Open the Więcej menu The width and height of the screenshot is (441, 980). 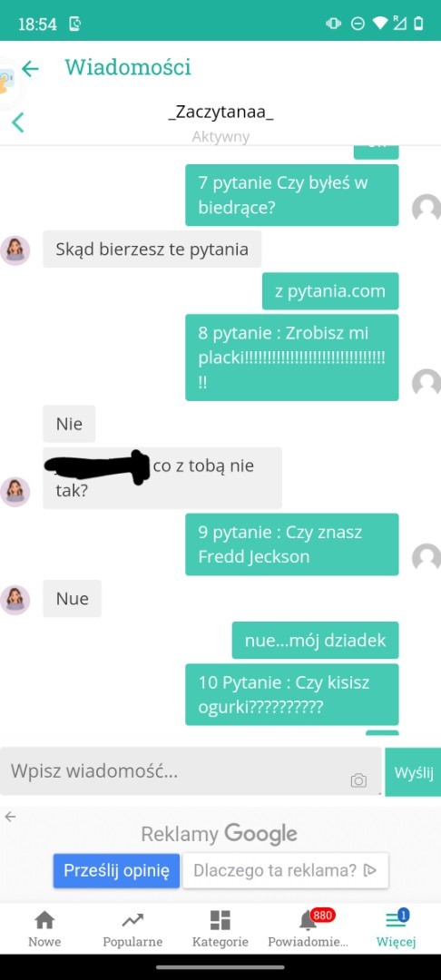[x=396, y=929]
